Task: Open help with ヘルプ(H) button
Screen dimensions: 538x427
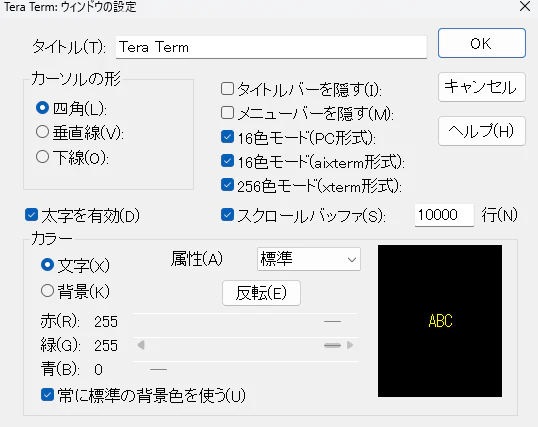Action: click(x=481, y=131)
